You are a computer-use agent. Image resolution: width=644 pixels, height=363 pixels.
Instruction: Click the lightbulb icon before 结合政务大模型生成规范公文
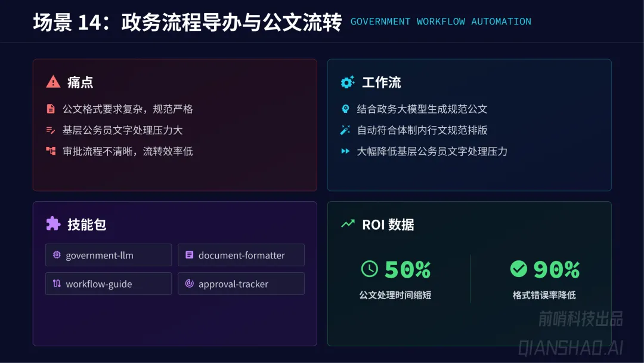click(x=345, y=109)
